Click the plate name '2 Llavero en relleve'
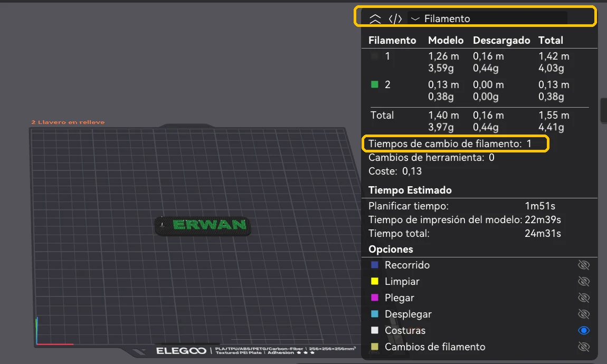The width and height of the screenshot is (607, 364). pos(68,122)
